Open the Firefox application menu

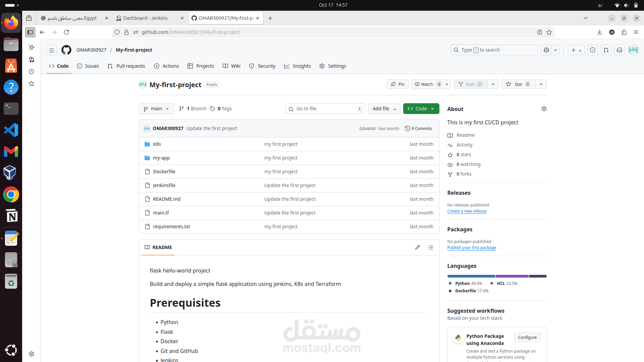pyautogui.click(x=636, y=32)
